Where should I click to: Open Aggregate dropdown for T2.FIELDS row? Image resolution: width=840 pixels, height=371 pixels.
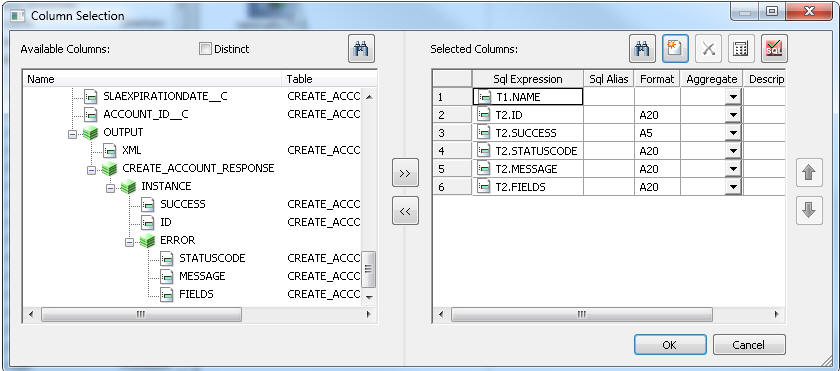point(733,187)
